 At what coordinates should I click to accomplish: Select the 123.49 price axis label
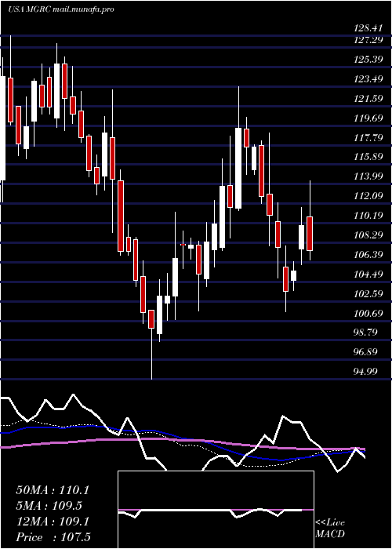tap(367, 79)
